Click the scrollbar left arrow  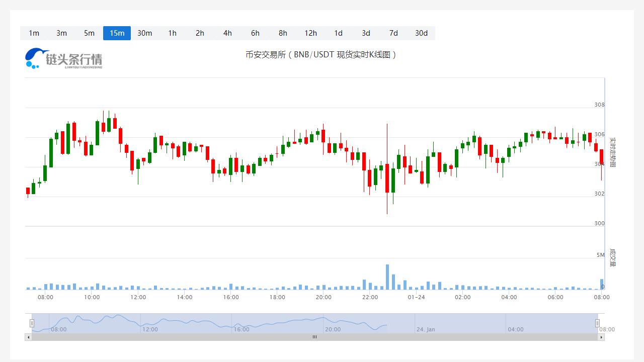28,337
